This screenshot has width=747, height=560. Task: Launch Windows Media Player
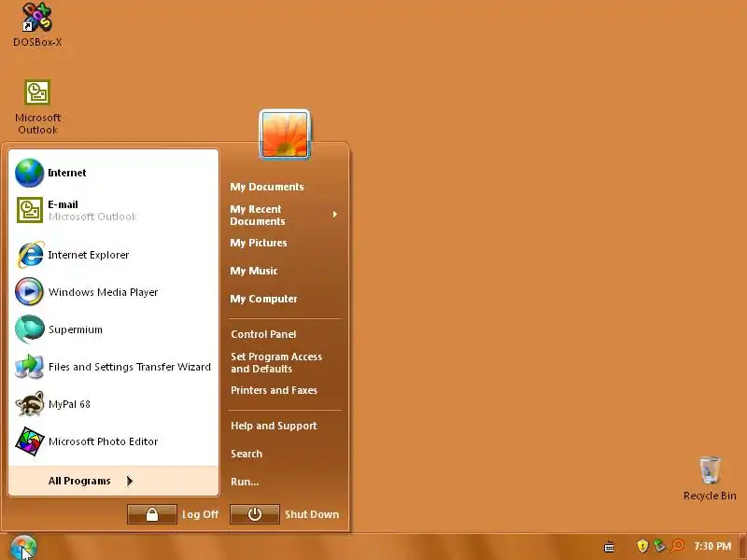[x=113, y=292]
